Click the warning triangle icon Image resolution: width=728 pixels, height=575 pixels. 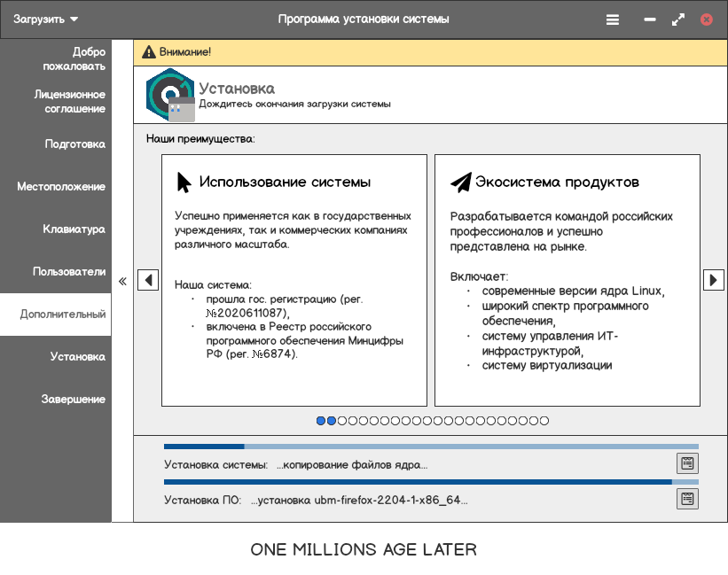pyautogui.click(x=149, y=52)
